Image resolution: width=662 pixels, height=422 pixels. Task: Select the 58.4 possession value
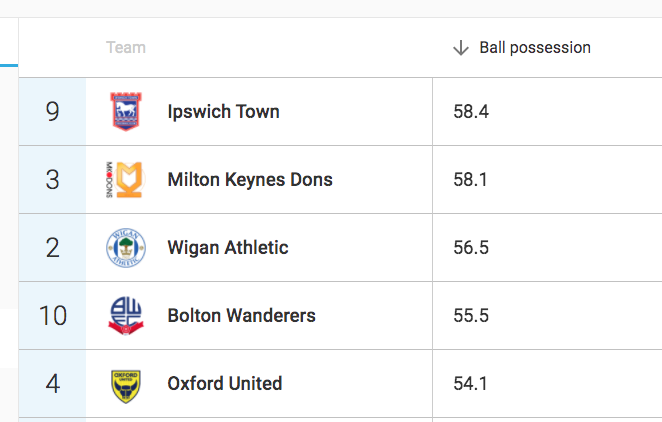[x=471, y=111]
